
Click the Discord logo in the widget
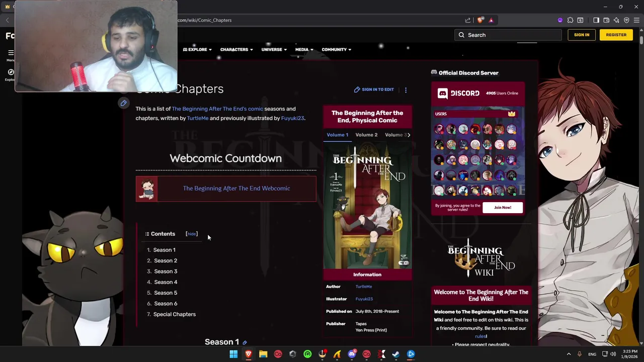pyautogui.click(x=442, y=93)
